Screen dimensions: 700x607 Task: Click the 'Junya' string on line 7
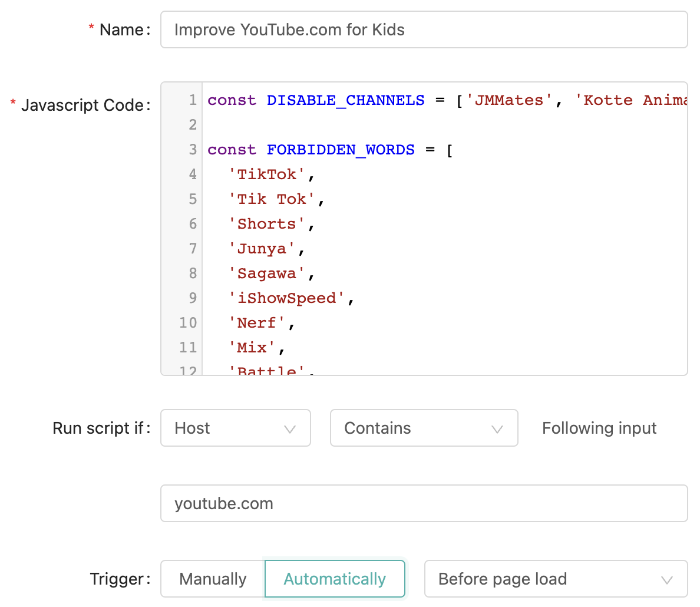click(262, 248)
